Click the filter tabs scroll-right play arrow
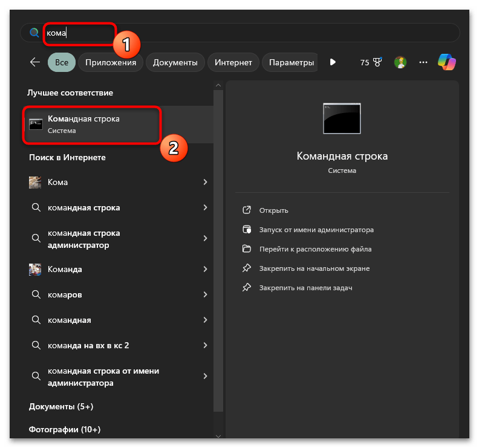The width and height of the screenshot is (479, 448). click(333, 62)
